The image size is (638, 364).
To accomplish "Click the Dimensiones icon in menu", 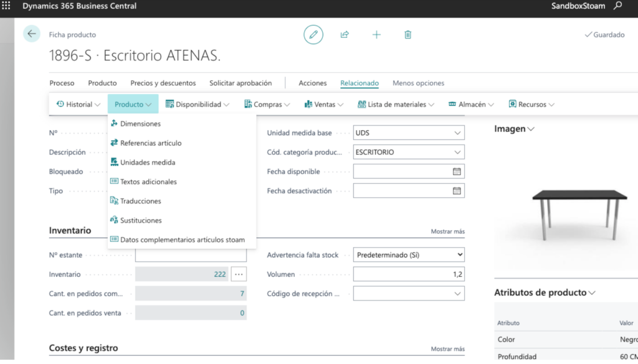I will point(114,123).
